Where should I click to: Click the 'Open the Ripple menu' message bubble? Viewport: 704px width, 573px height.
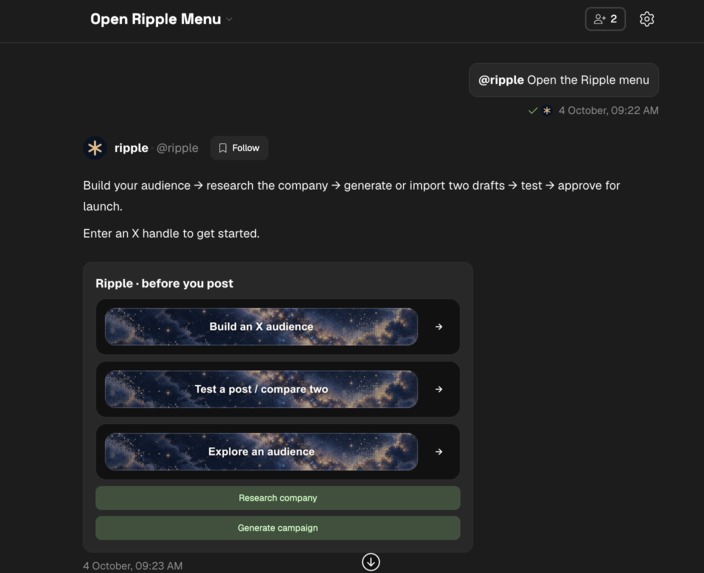[x=564, y=80]
